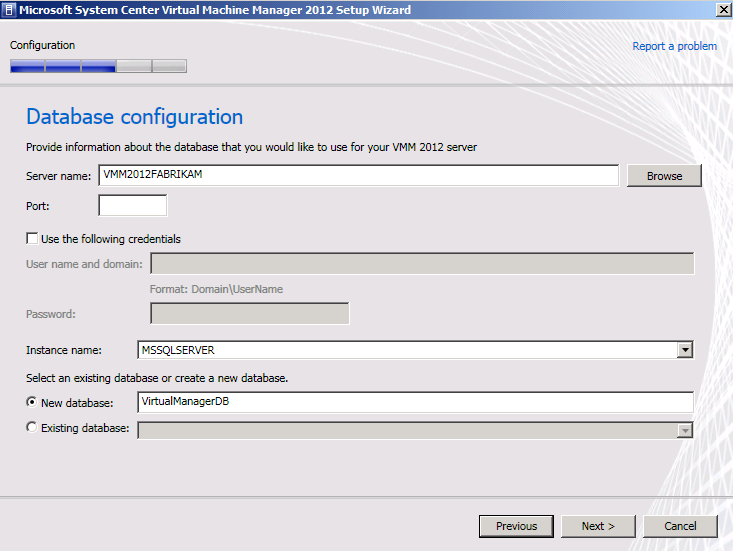Cancel the setup wizard

(x=680, y=526)
